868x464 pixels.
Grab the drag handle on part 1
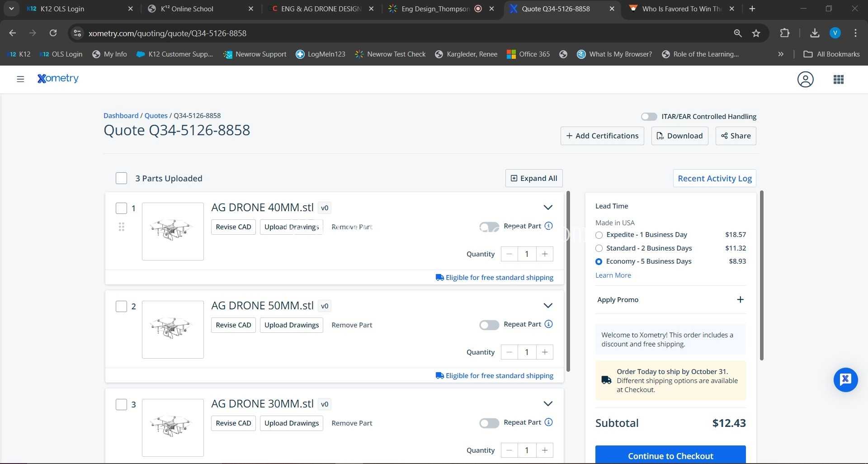pyautogui.click(x=121, y=227)
